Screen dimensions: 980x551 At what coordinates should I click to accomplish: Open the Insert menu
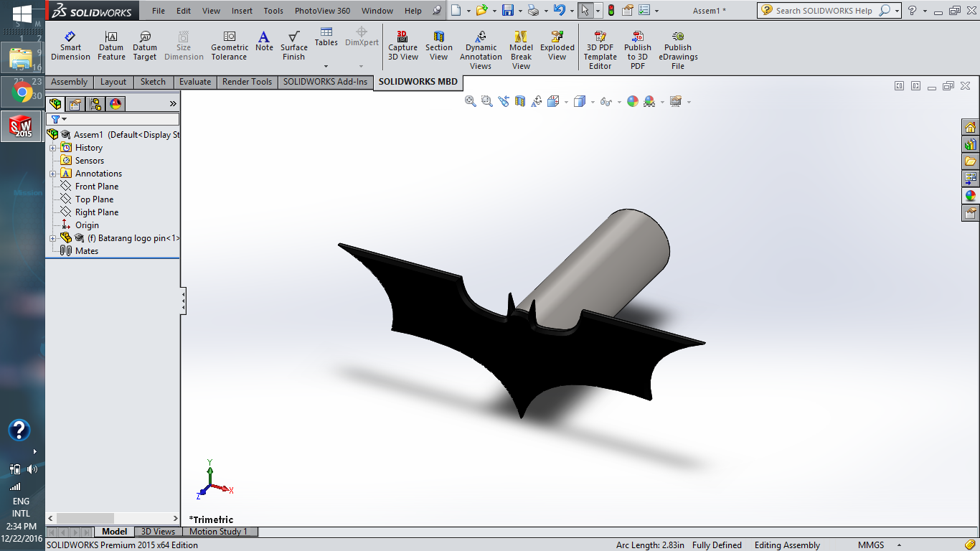coord(242,11)
